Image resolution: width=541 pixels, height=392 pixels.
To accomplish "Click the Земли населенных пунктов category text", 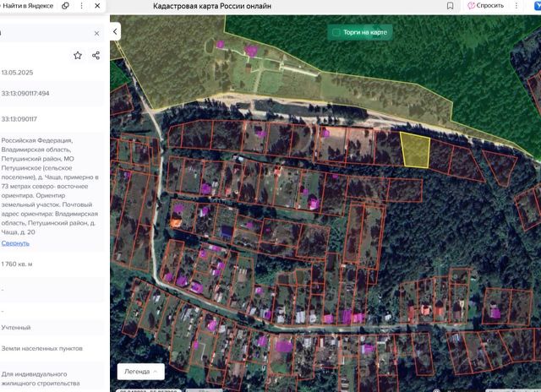I will (42, 349).
